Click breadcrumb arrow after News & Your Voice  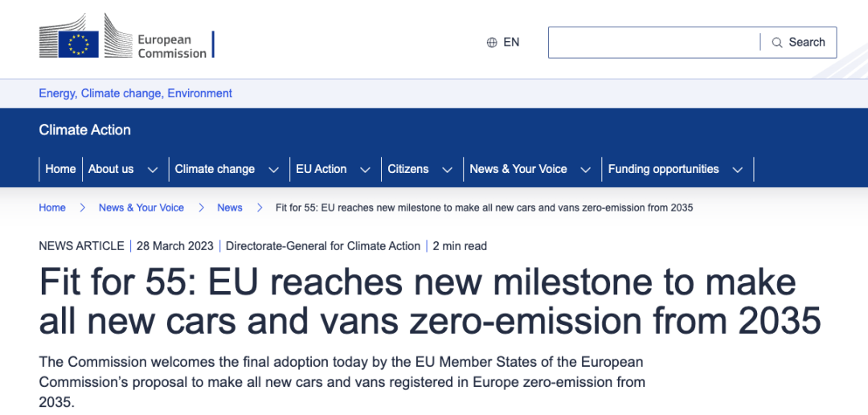(x=201, y=207)
